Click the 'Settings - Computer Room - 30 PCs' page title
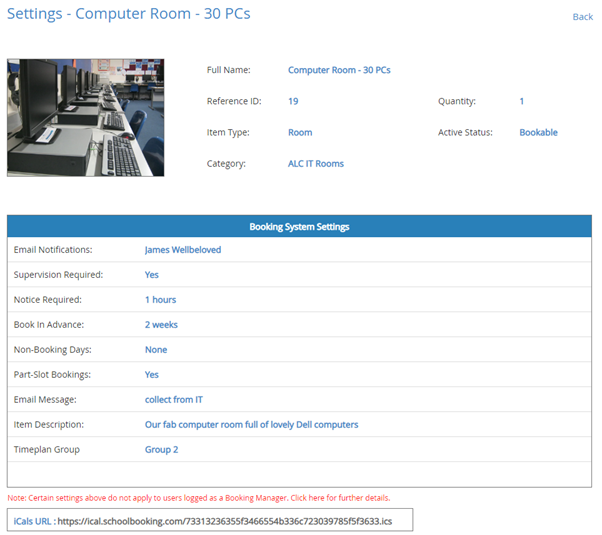 point(129,14)
